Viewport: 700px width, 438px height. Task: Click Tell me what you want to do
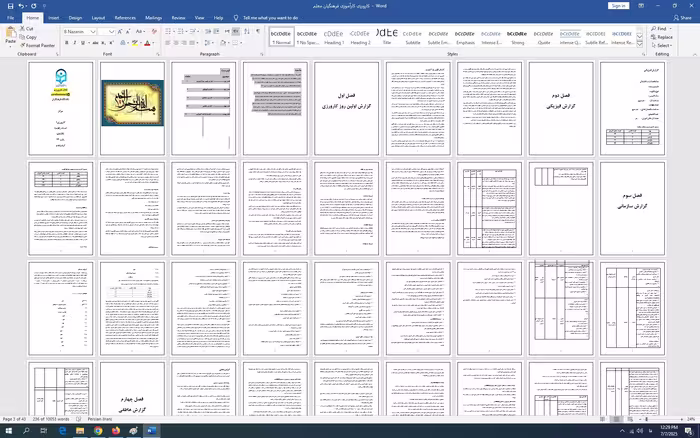[266, 18]
